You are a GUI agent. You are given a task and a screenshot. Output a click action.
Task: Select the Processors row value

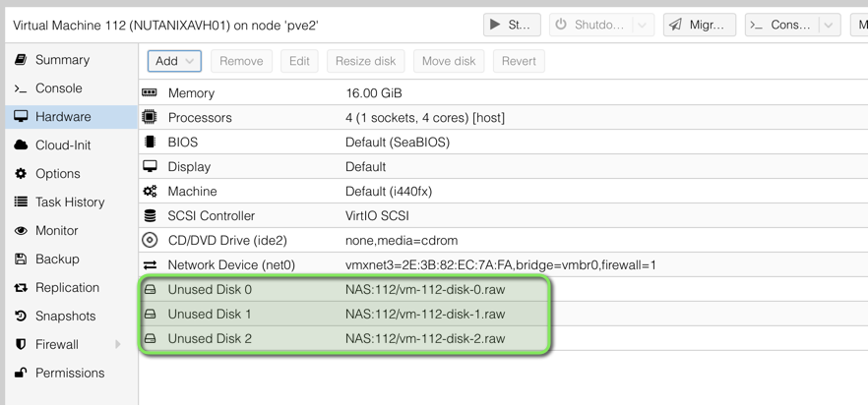(424, 118)
